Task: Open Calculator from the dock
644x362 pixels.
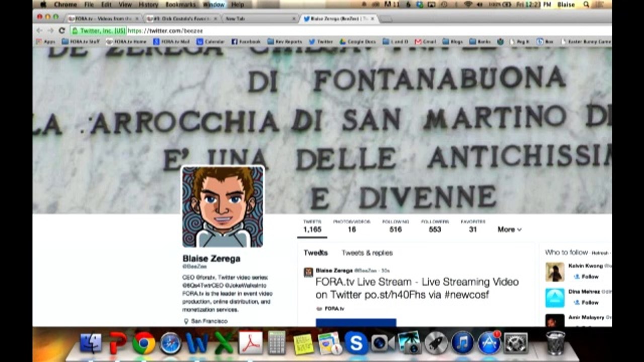Action: [x=277, y=343]
